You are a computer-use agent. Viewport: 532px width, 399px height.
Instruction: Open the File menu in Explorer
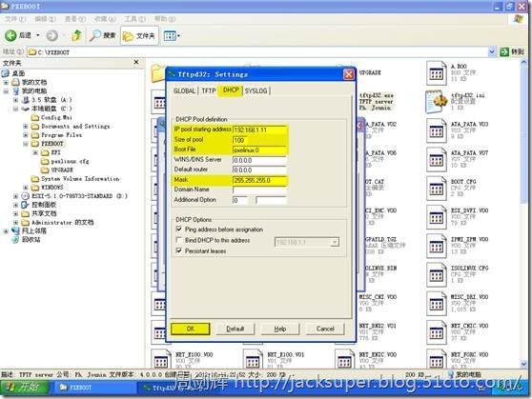(x=15, y=19)
